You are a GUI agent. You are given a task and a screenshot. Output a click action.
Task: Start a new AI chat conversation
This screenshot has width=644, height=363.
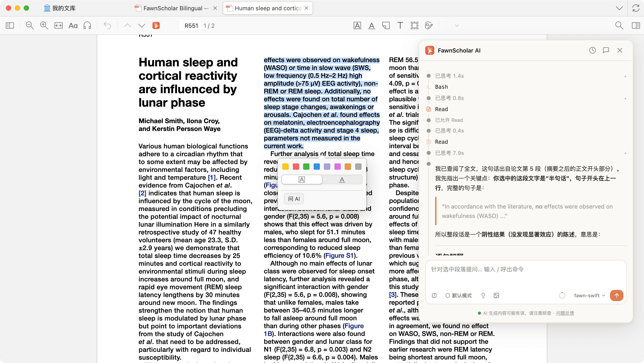pos(606,50)
